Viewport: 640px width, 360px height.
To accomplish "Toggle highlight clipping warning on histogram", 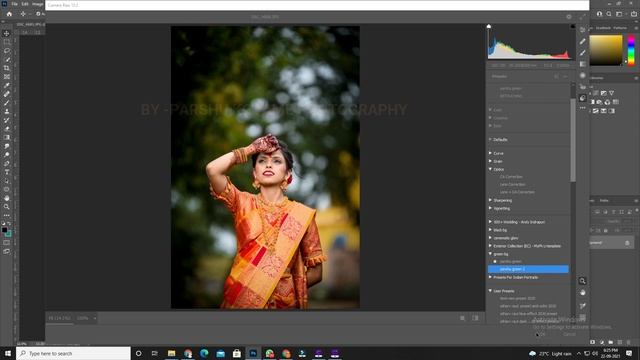I will [572, 27].
